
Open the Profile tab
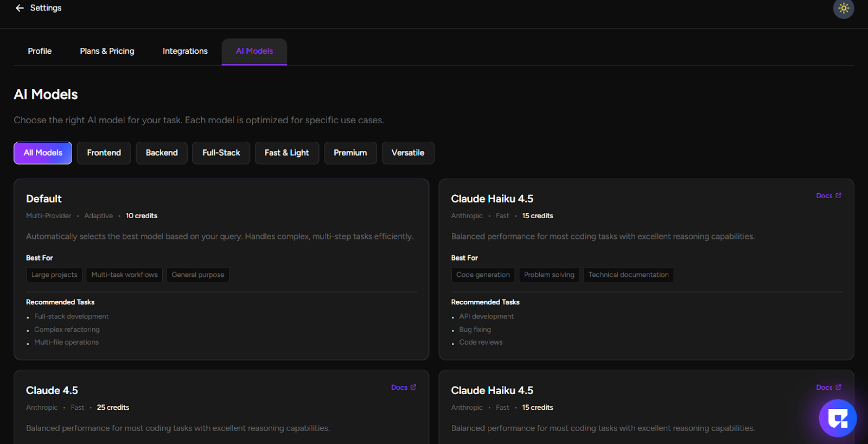[x=40, y=51]
